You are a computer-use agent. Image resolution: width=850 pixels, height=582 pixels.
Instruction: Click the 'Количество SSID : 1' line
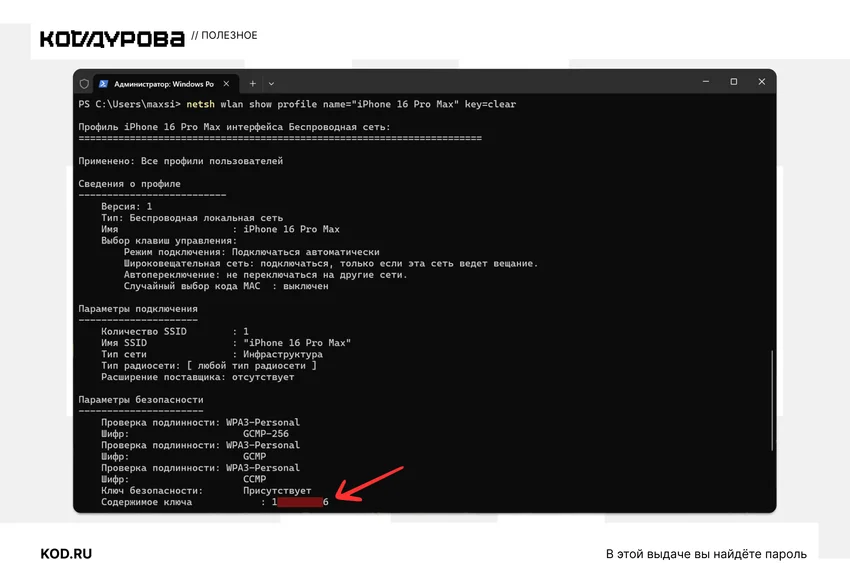point(175,332)
